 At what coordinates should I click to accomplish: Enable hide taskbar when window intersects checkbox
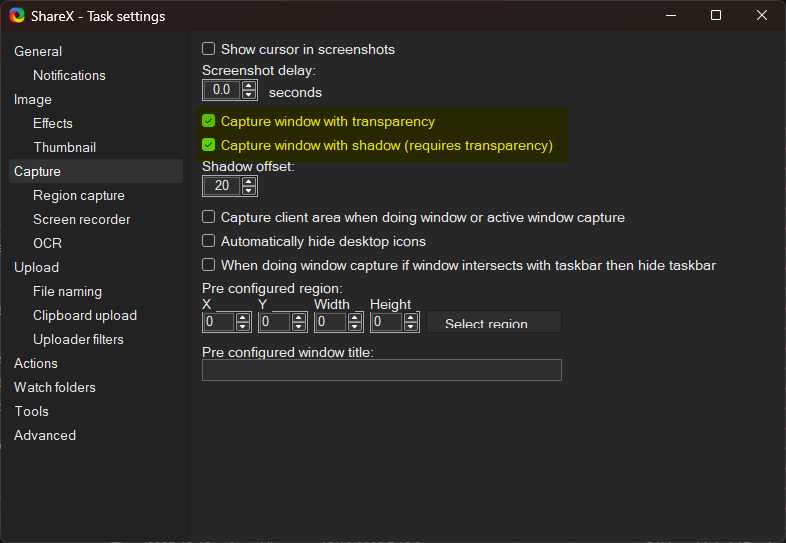pyautogui.click(x=209, y=264)
